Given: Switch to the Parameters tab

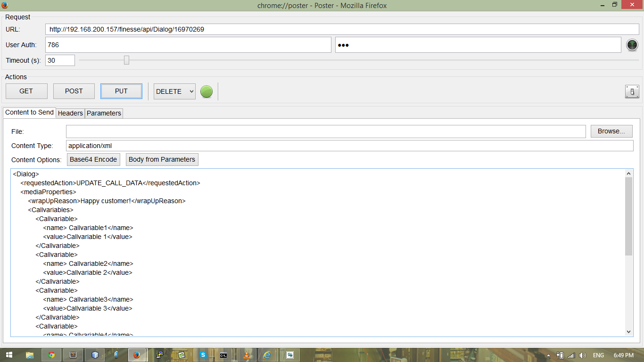Looking at the screenshot, I should [104, 113].
